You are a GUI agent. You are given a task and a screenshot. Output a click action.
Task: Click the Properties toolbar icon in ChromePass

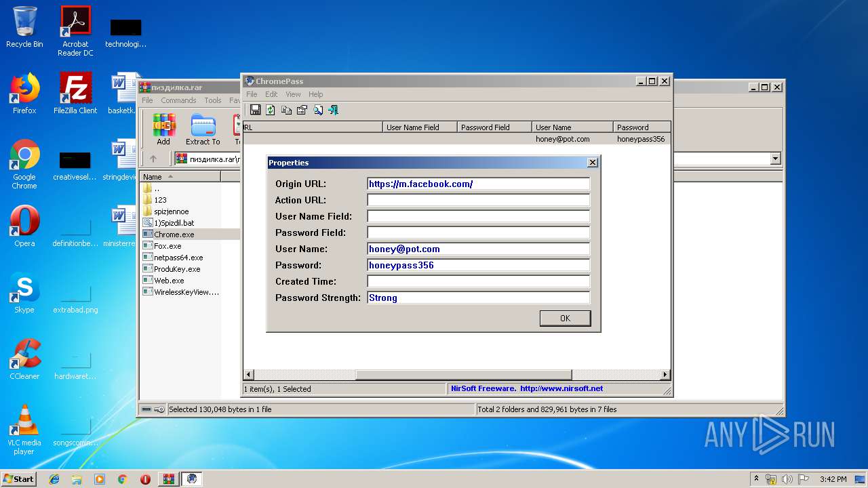point(302,110)
